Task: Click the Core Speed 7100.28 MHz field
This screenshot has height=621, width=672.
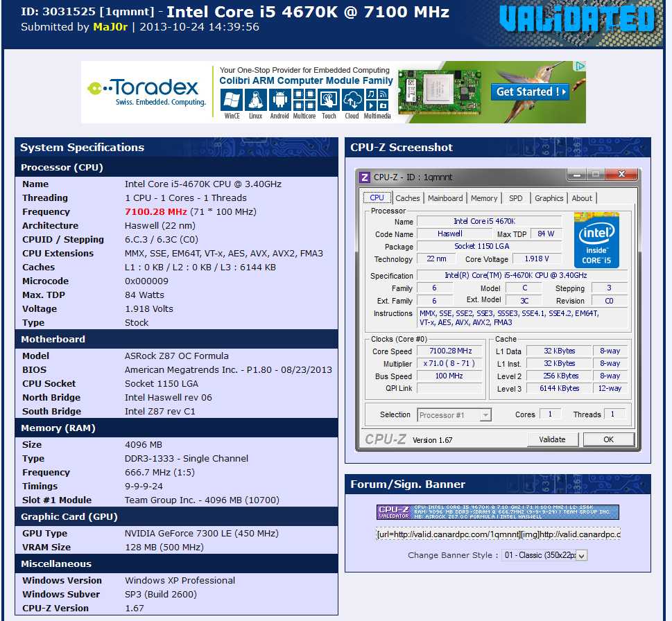Action: [x=450, y=351]
